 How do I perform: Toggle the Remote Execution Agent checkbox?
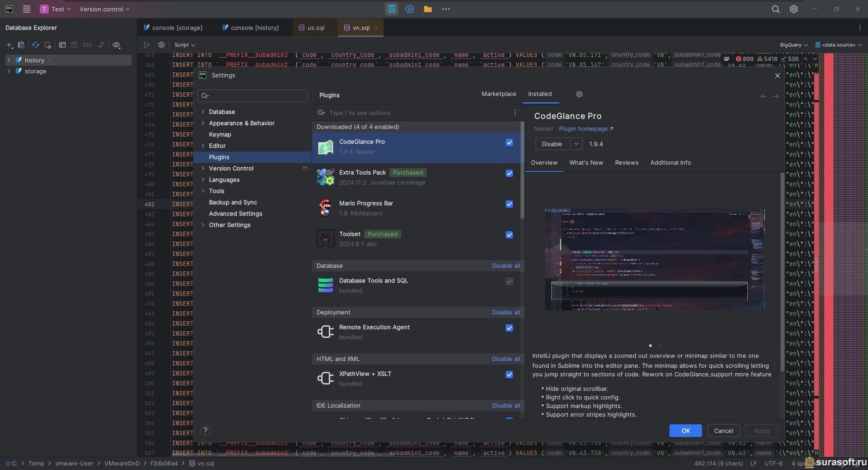pos(509,328)
